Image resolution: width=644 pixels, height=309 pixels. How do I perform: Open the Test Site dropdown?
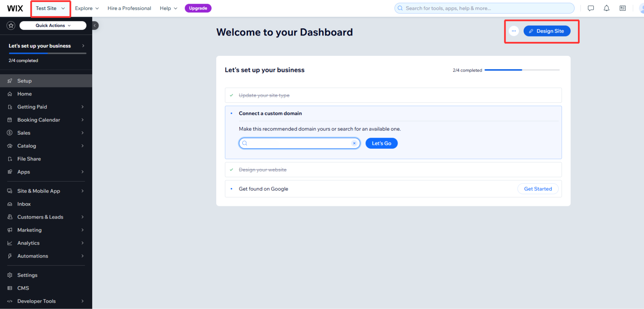pos(50,8)
